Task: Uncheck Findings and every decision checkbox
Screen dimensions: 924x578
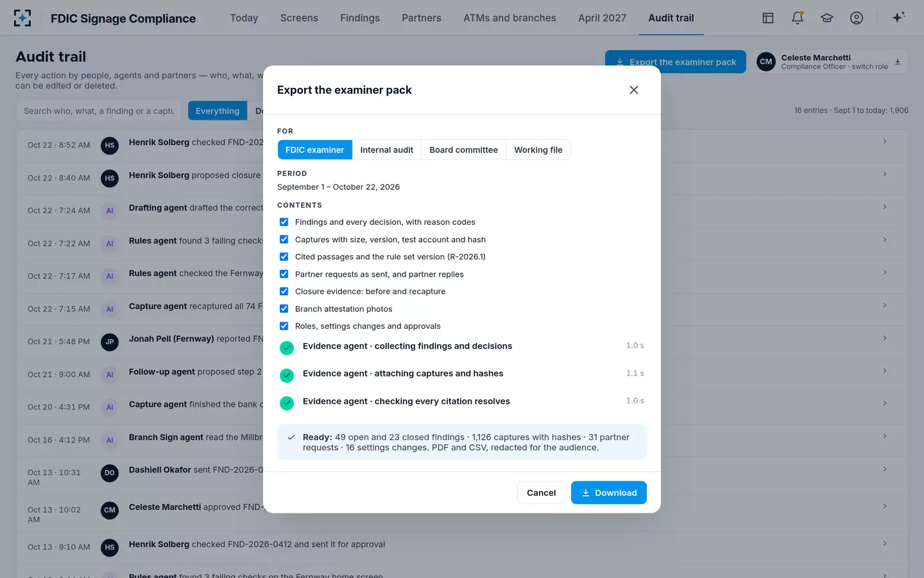Action: (284, 222)
